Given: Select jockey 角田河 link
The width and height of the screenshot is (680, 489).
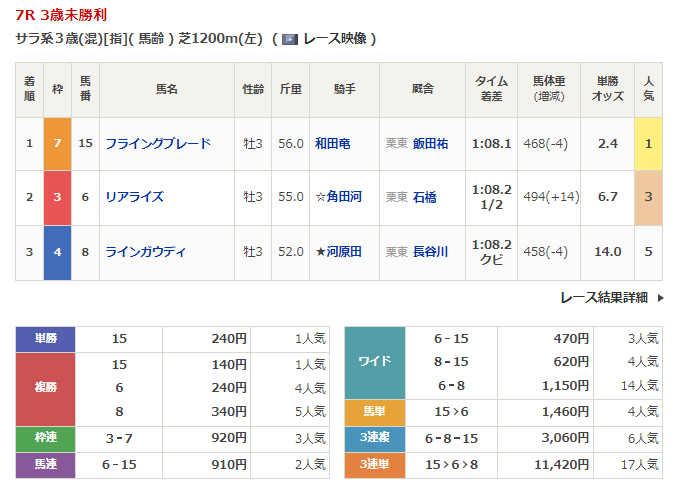Looking at the screenshot, I should pyautogui.click(x=337, y=197).
